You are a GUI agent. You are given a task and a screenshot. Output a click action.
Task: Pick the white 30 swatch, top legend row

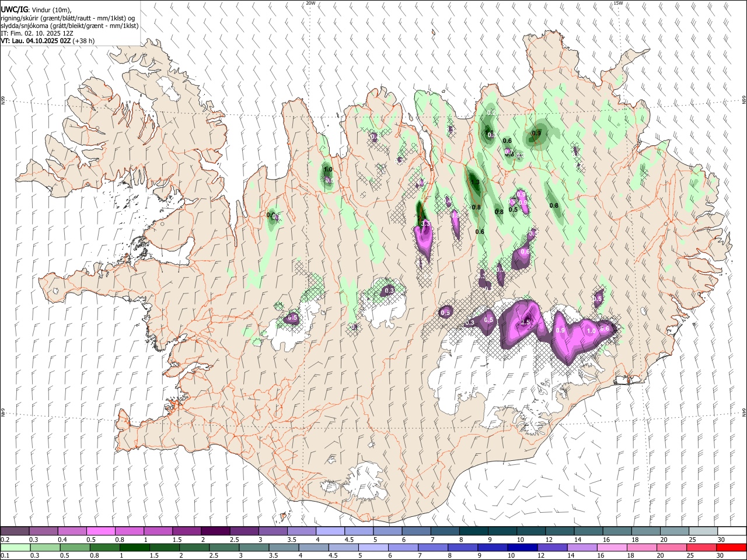[731, 531]
